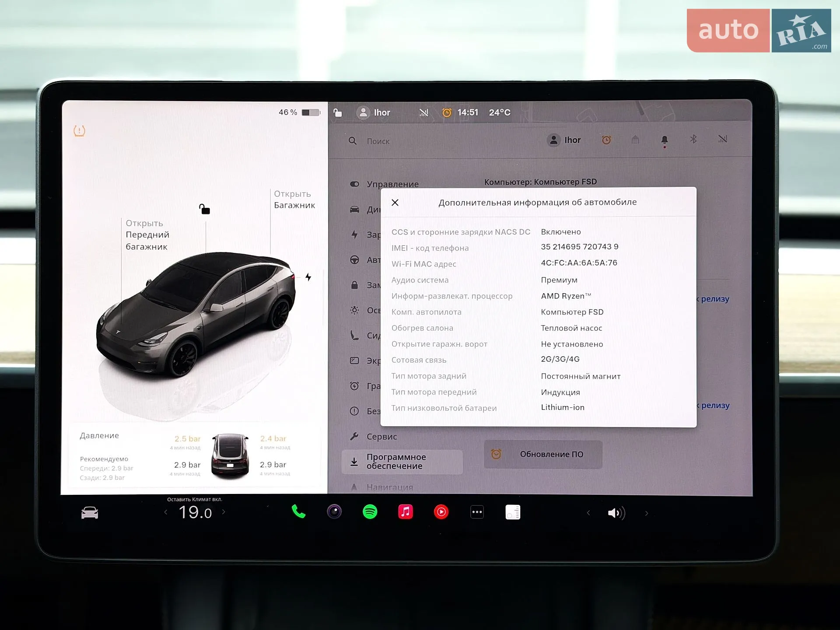Open Spotify from the dock
Screen dimensions: 840x630
click(370, 511)
